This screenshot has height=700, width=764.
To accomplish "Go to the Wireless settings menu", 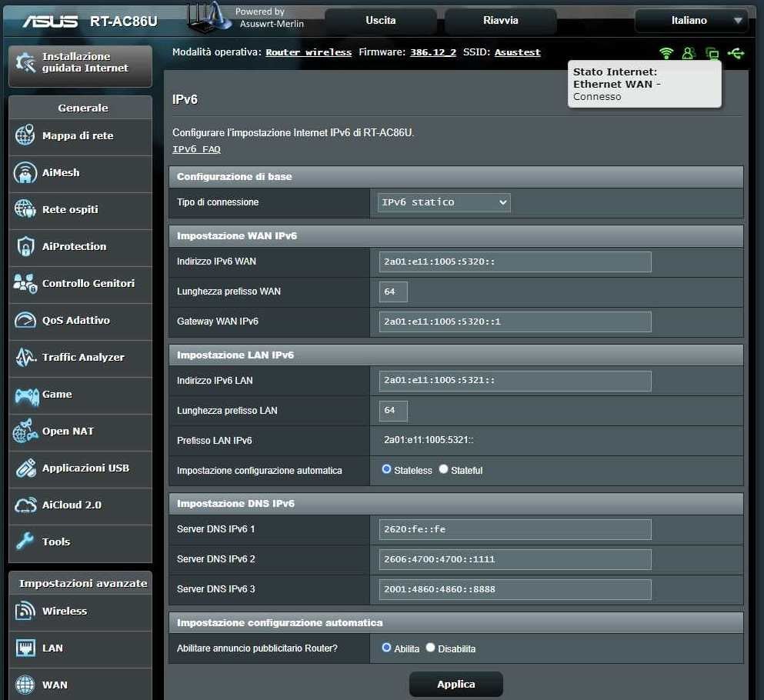I will click(x=65, y=612).
